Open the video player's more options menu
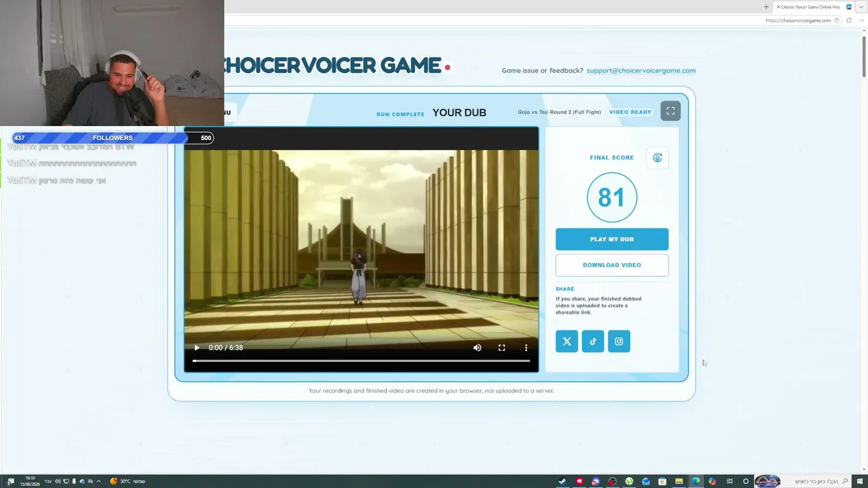 [x=526, y=348]
